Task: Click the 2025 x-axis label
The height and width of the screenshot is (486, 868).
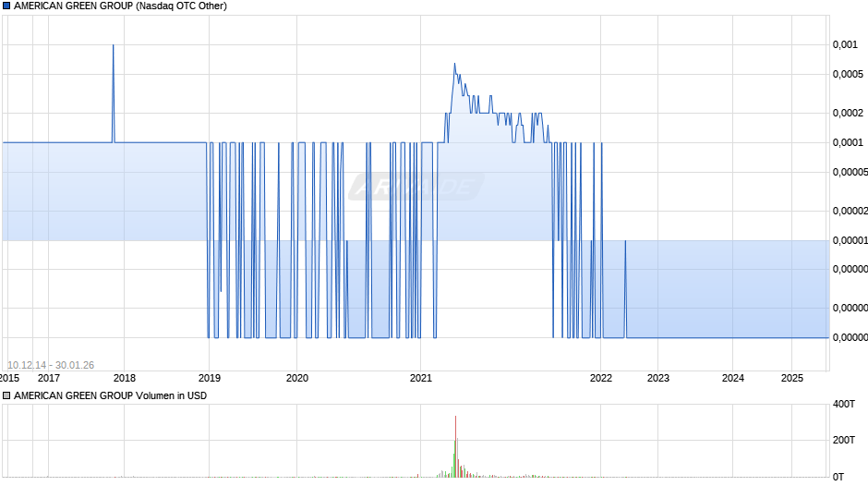Action: 792,378
